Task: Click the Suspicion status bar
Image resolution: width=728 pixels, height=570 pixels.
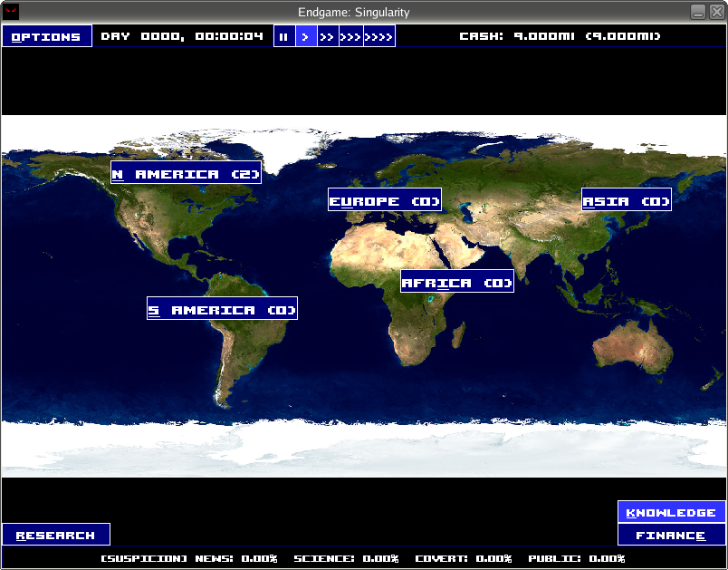Action: pyautogui.click(x=363, y=558)
